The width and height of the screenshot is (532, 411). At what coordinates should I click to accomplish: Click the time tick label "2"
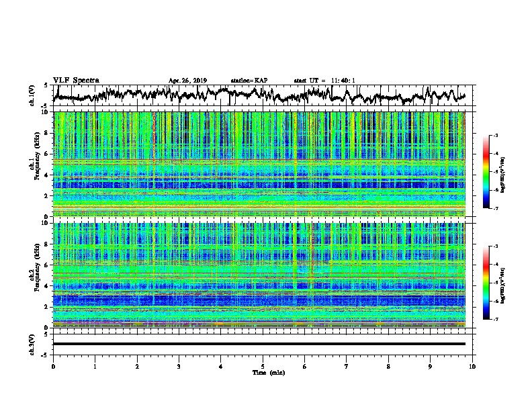tap(137, 367)
